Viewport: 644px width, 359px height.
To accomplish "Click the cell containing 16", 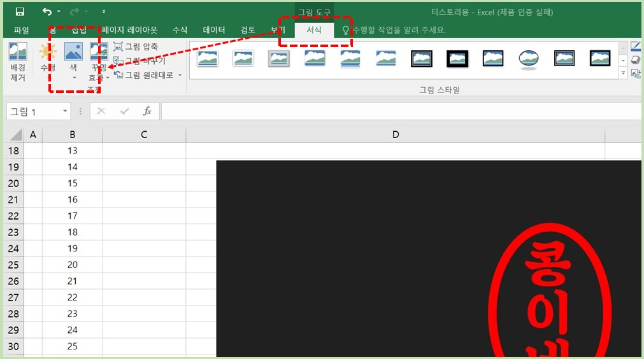I will tap(72, 199).
